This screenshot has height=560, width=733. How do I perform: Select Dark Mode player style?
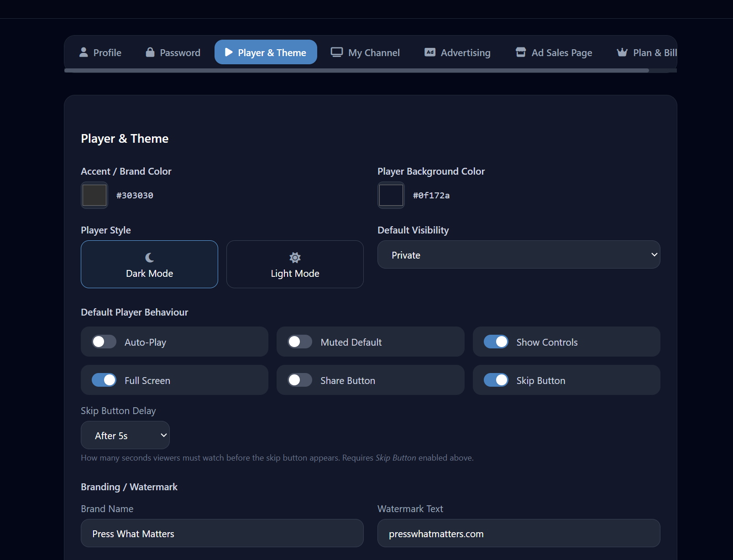coord(149,264)
